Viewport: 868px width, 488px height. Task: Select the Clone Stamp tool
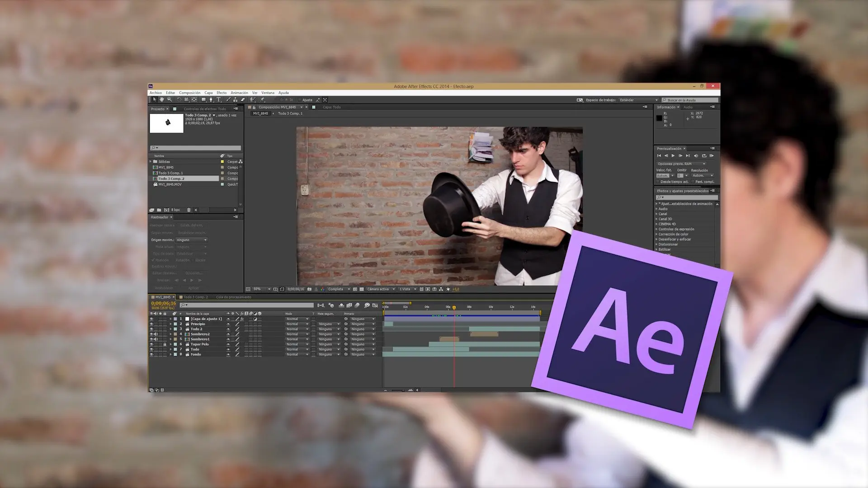point(236,100)
